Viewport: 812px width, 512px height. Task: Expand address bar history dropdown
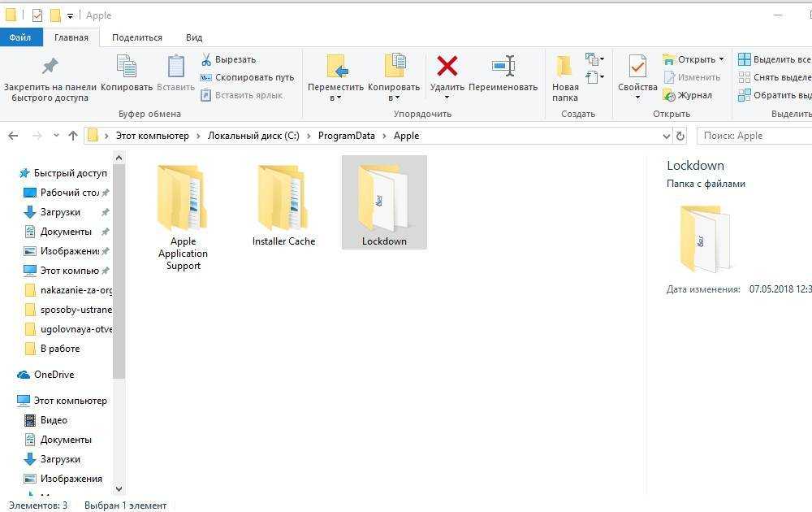(x=666, y=136)
